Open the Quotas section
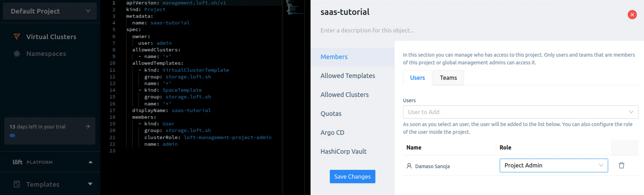 [331, 114]
